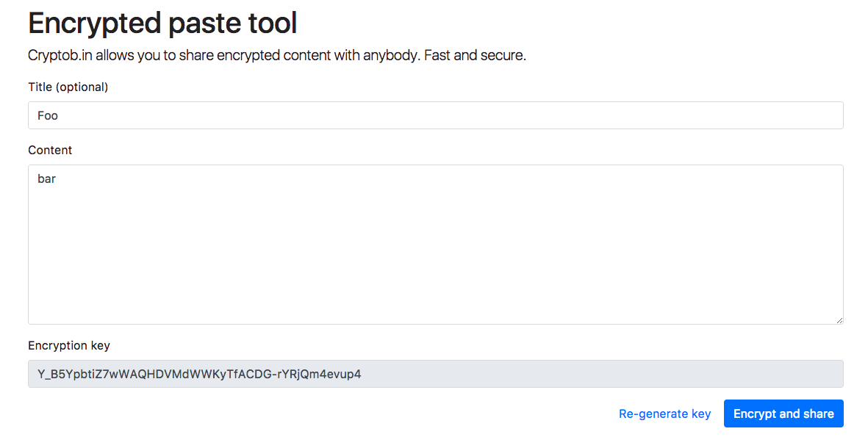Click the Encrypted paste tool heading

pyautogui.click(x=162, y=23)
